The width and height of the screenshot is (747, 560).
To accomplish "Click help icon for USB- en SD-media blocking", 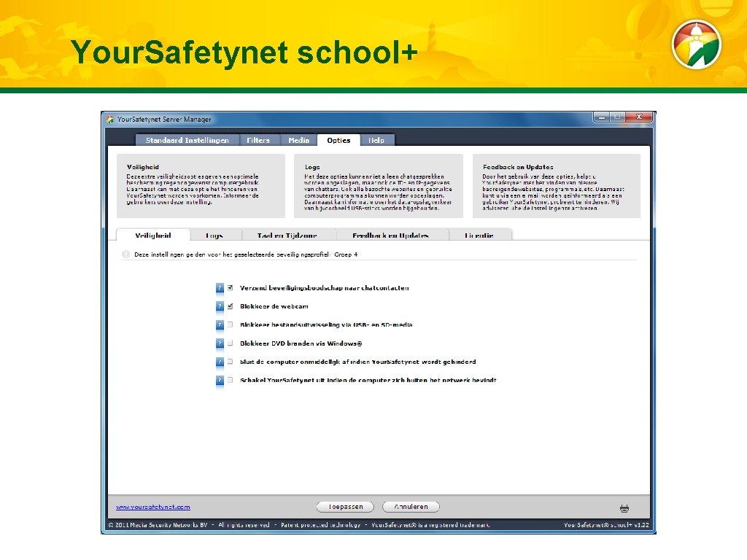I will coord(220,324).
